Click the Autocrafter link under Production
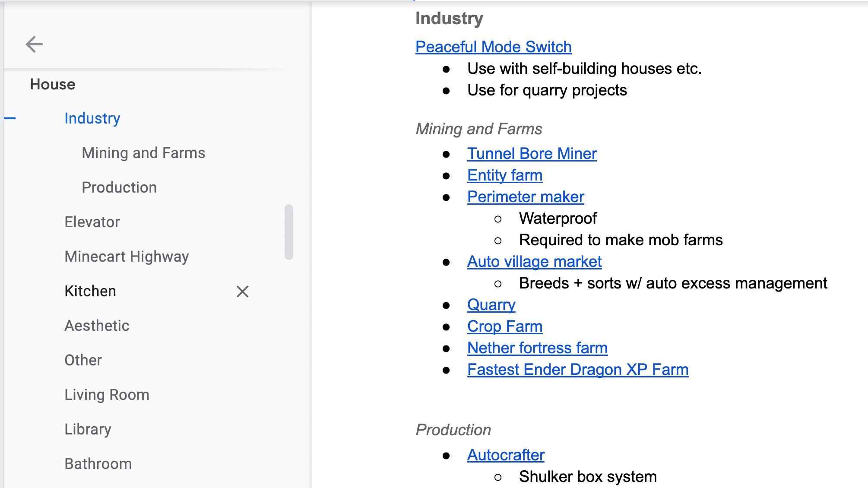The image size is (868, 488). click(506, 455)
